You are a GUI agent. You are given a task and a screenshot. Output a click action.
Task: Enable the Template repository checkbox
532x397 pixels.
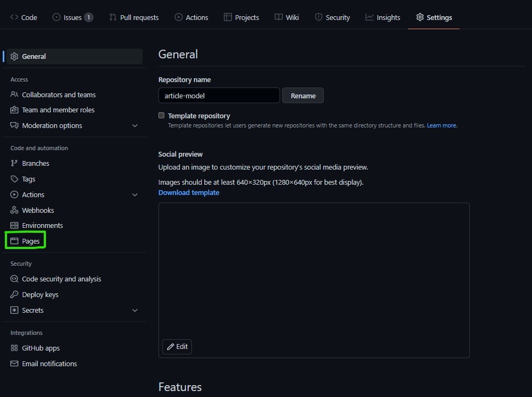[x=162, y=116]
